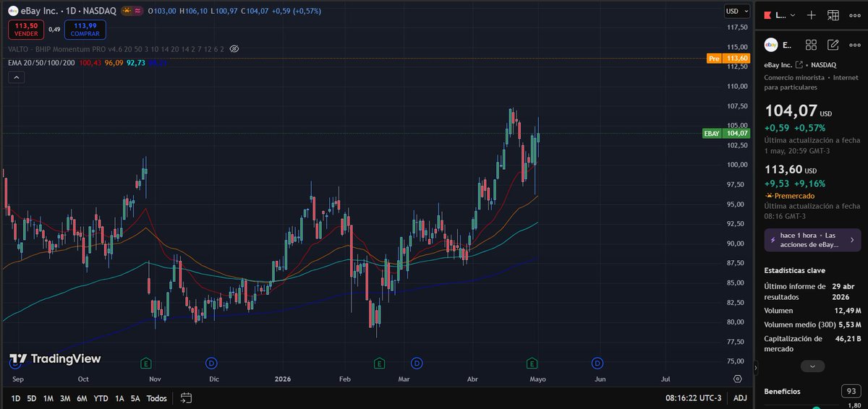Viewport: 868px width, 409px height.
Task: Click the red EMA value 100,43
Action: 90,63
